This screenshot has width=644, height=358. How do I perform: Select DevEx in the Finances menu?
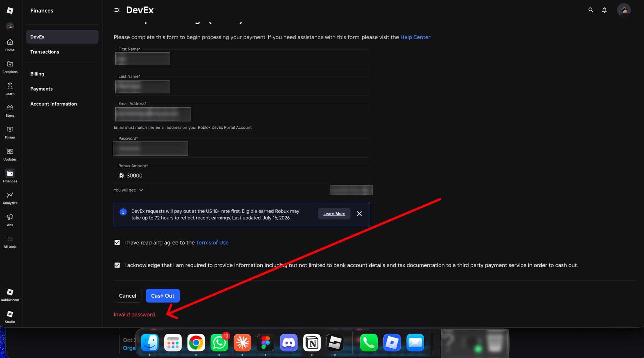62,37
